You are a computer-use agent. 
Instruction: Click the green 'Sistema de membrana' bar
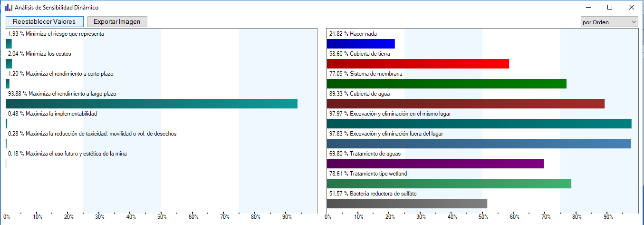(447, 84)
